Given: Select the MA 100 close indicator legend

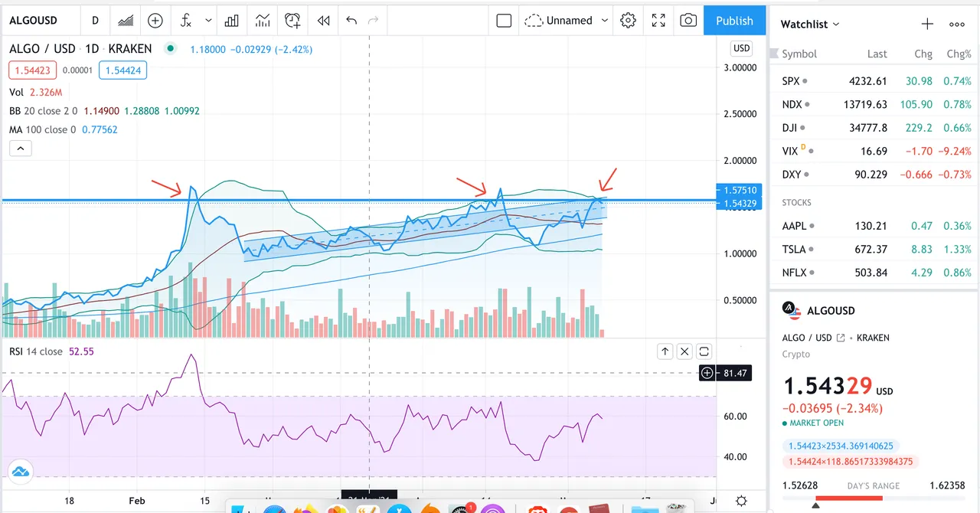Looking at the screenshot, I should (x=64, y=129).
